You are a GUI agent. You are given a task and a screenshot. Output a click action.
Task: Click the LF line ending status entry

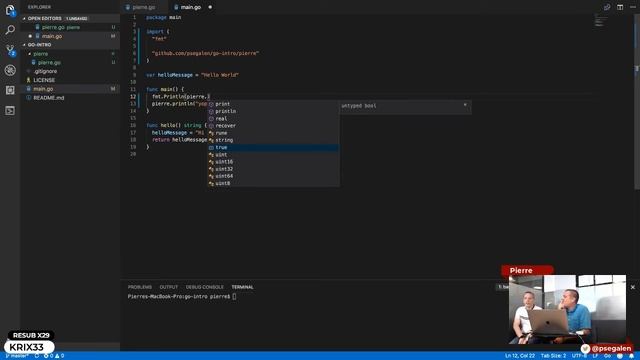tap(595, 356)
